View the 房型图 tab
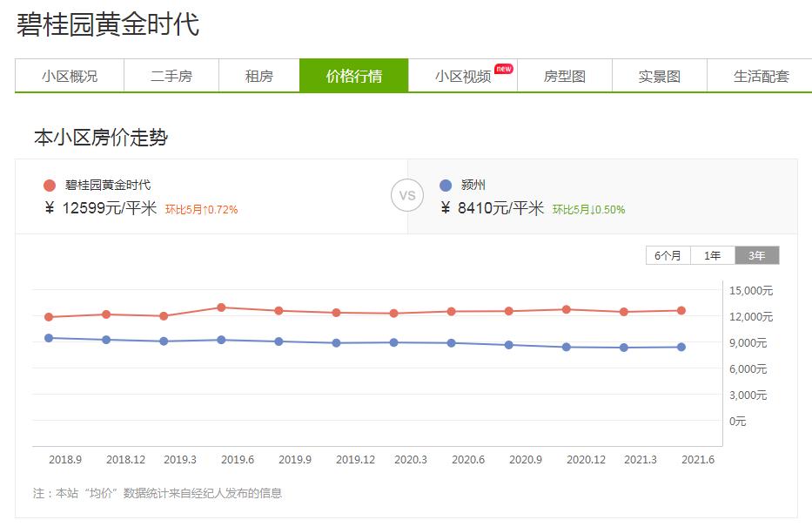This screenshot has width=812, height=527. coord(567,75)
